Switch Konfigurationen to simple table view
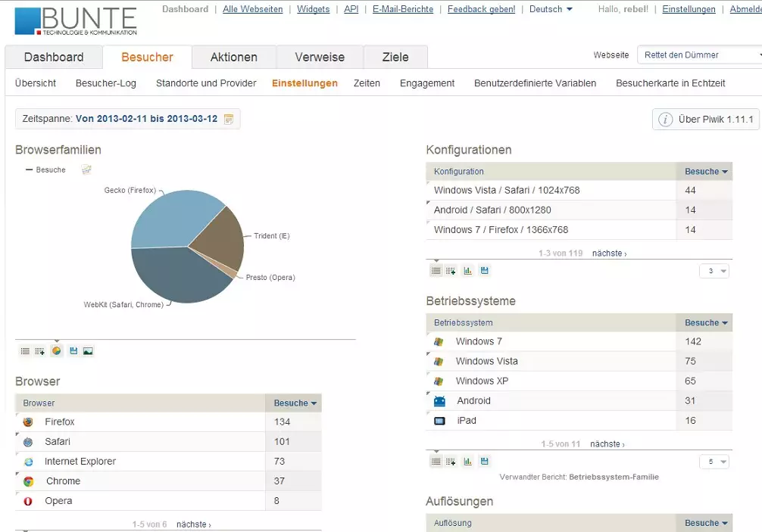 tap(436, 271)
